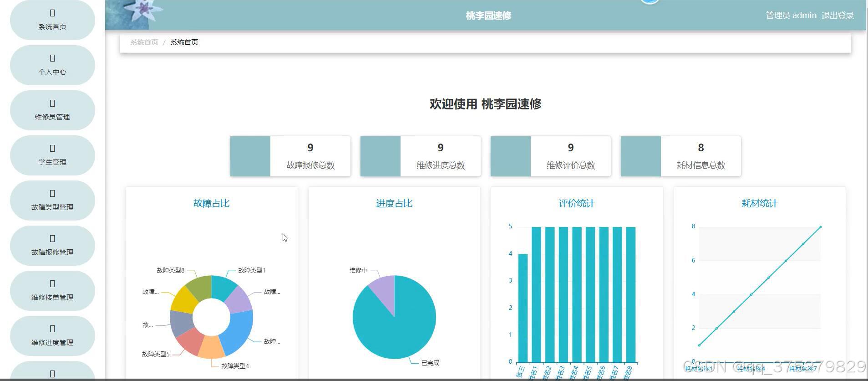Click the 故障类型8 pie label
Viewport: 868px width, 381px height.
[171, 270]
